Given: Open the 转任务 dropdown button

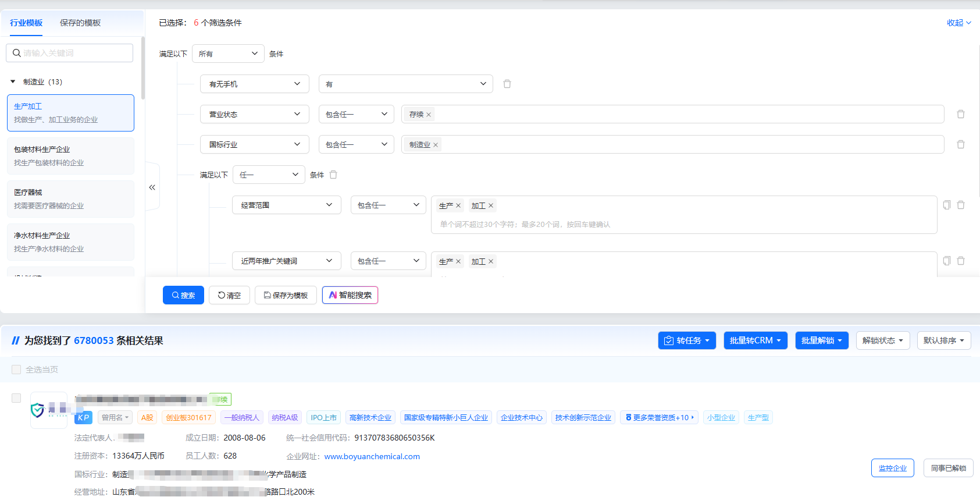Looking at the screenshot, I should (687, 340).
